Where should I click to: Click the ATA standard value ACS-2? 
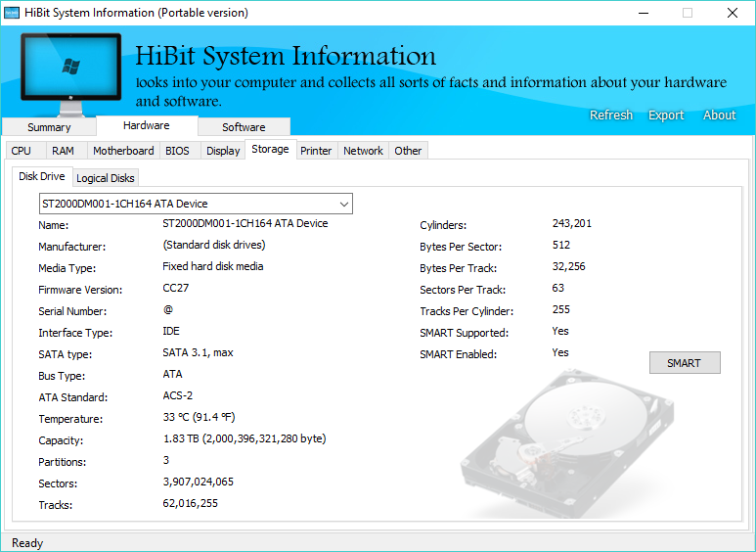[178, 395]
